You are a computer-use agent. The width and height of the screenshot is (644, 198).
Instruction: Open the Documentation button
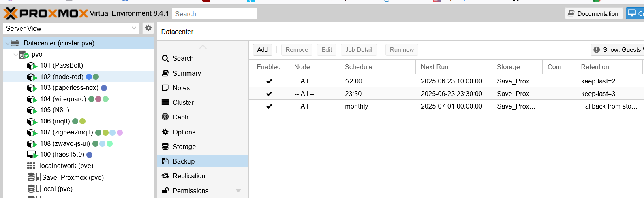point(594,13)
